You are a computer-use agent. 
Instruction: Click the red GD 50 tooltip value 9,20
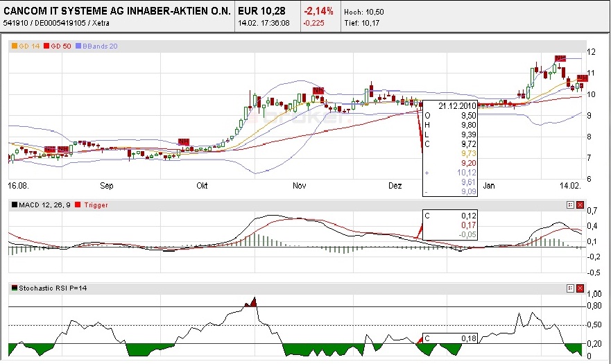tap(468, 164)
